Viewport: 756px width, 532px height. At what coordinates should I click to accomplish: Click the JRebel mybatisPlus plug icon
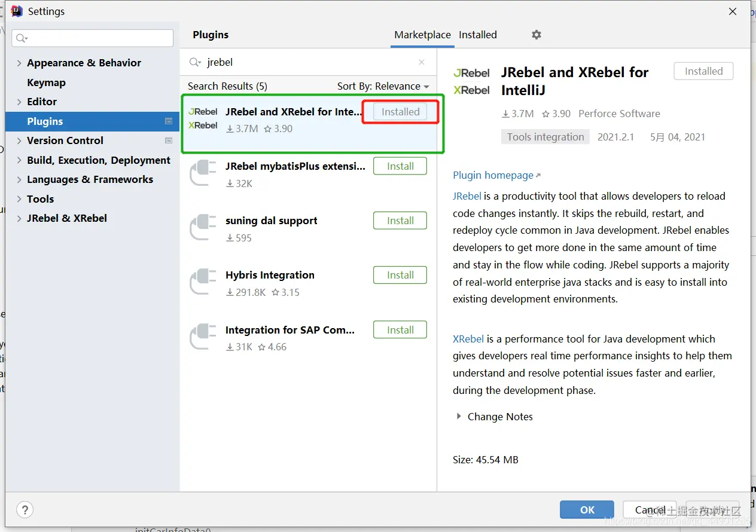203,173
